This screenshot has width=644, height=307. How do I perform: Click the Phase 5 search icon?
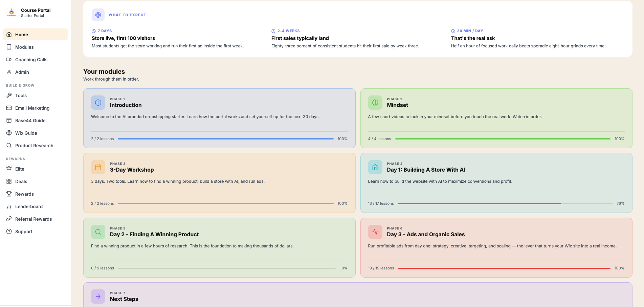coord(98,232)
